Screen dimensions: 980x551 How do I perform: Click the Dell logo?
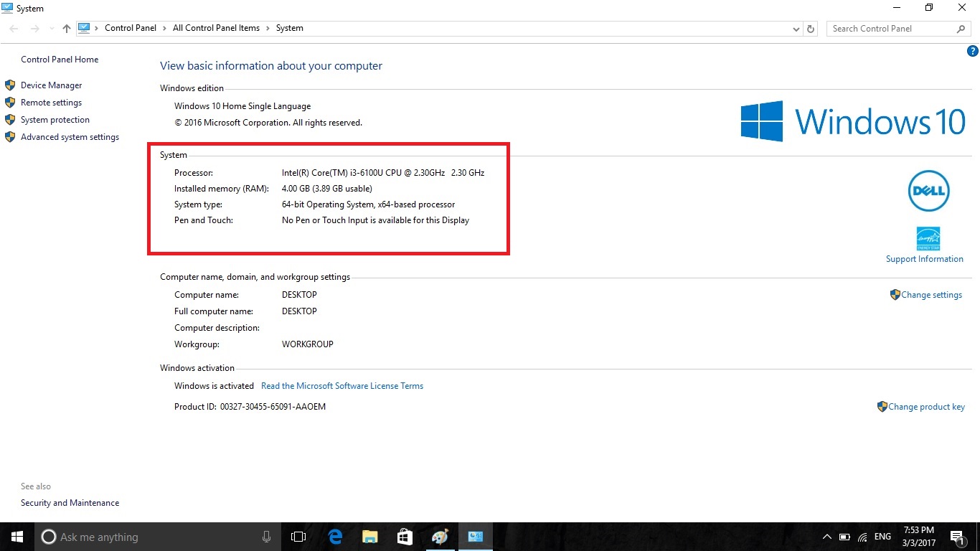click(928, 191)
